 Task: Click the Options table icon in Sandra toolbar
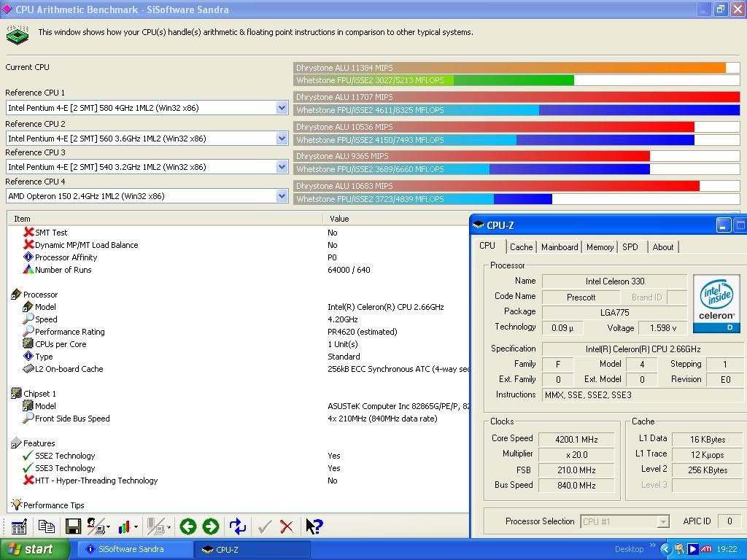19,526
